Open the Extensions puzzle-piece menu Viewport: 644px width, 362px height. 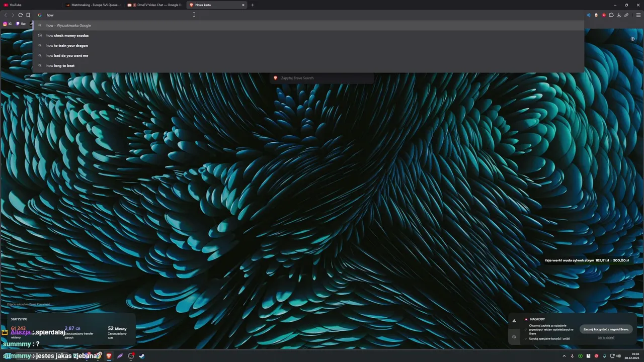611,15
